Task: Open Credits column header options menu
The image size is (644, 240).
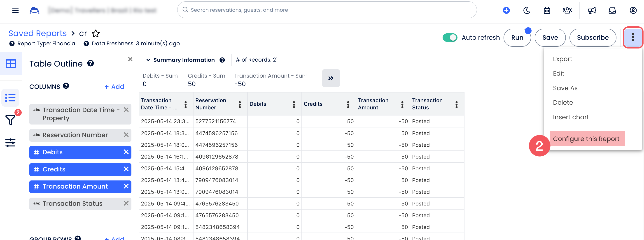Action: pyautogui.click(x=348, y=104)
